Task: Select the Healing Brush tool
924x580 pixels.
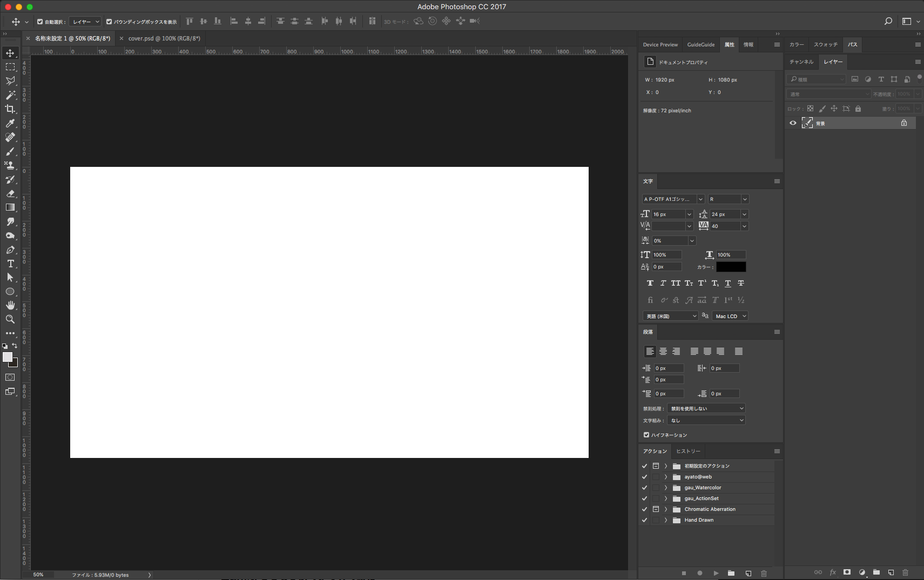Action: coord(10,137)
